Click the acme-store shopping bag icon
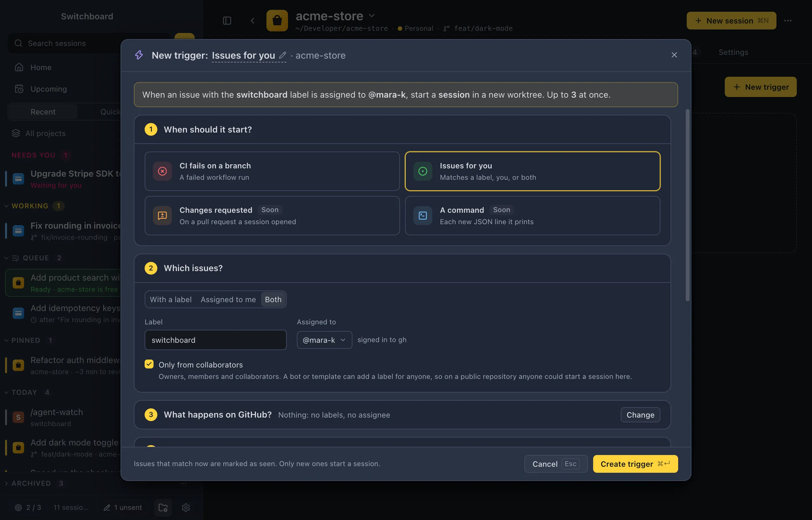This screenshot has width=812, height=520. (277, 21)
